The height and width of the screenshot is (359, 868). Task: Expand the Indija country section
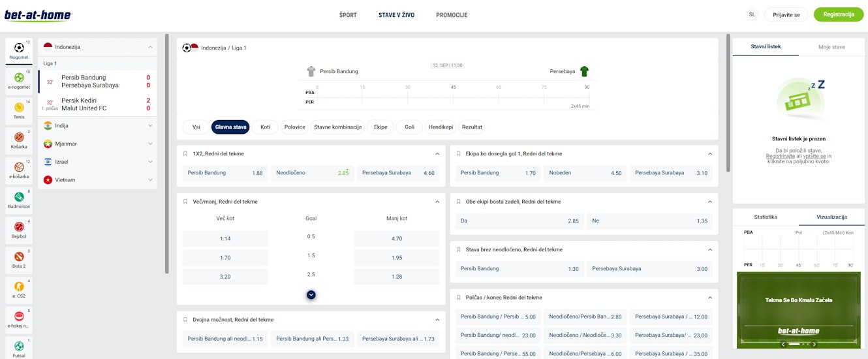(x=151, y=125)
